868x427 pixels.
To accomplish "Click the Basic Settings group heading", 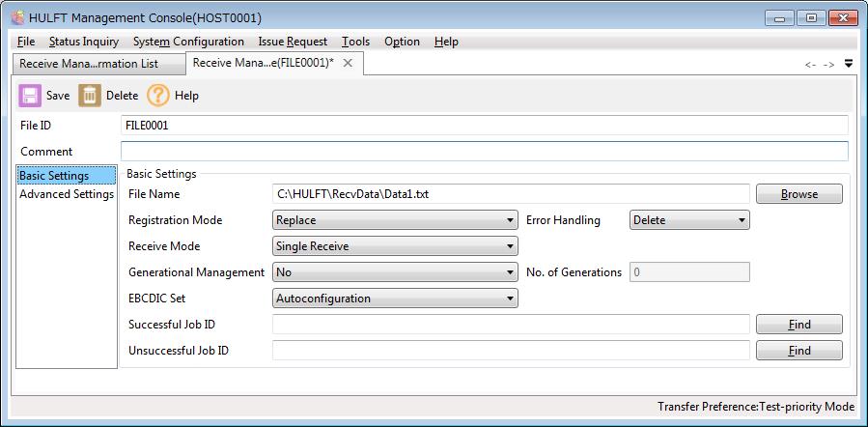I will click(161, 174).
